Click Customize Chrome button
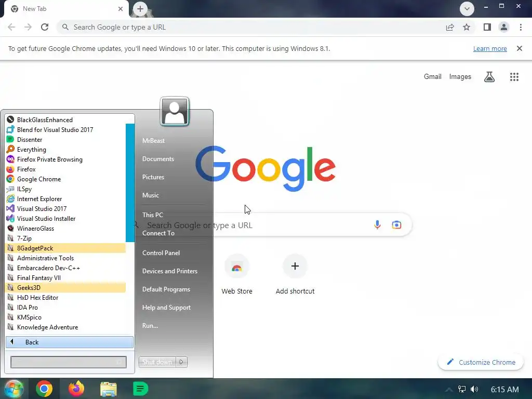532x399 pixels. [x=481, y=362]
